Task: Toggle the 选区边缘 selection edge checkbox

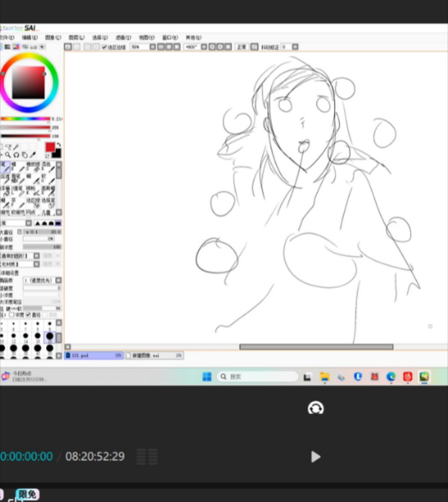Action: 104,47
